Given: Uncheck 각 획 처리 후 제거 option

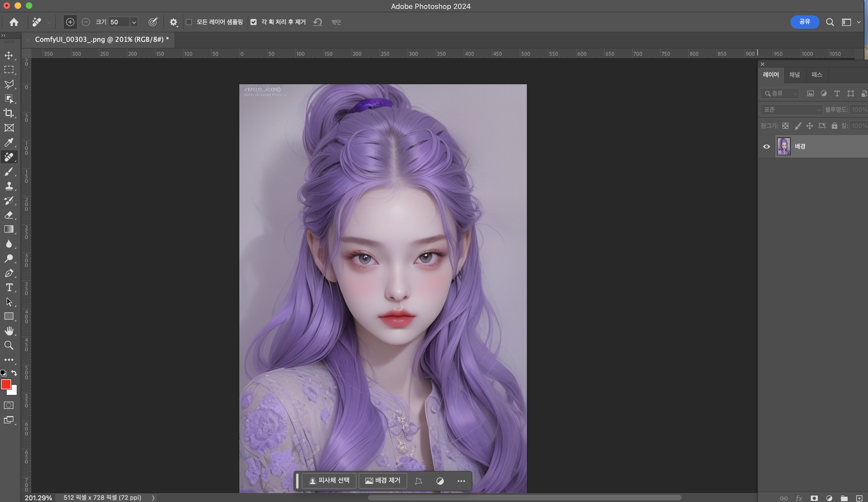Looking at the screenshot, I should [x=254, y=22].
